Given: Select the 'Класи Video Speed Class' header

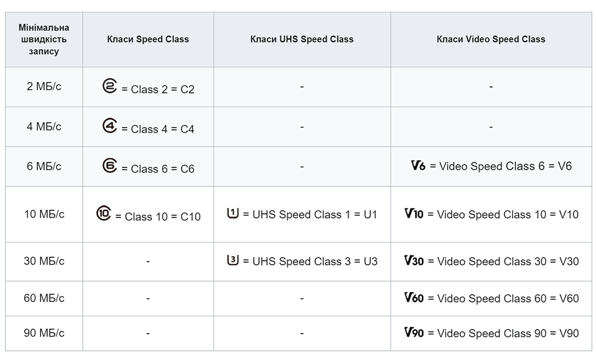Looking at the screenshot, I should (x=491, y=39).
